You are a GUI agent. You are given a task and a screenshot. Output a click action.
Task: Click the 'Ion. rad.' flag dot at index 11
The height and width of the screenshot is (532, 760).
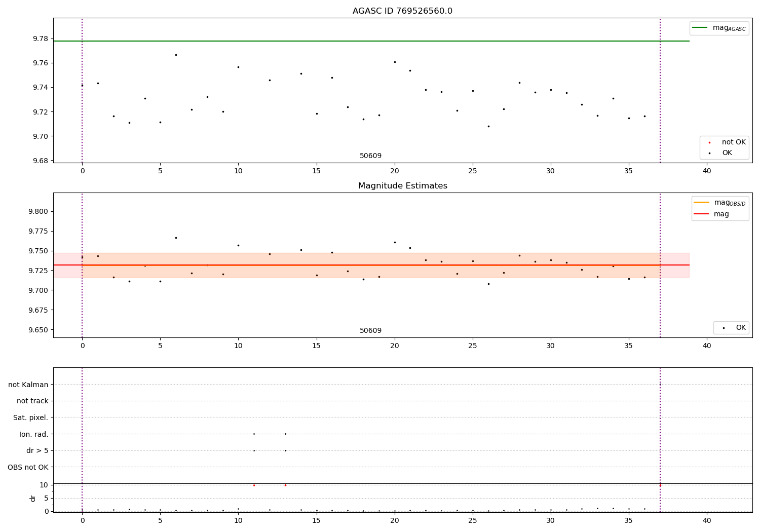click(254, 434)
